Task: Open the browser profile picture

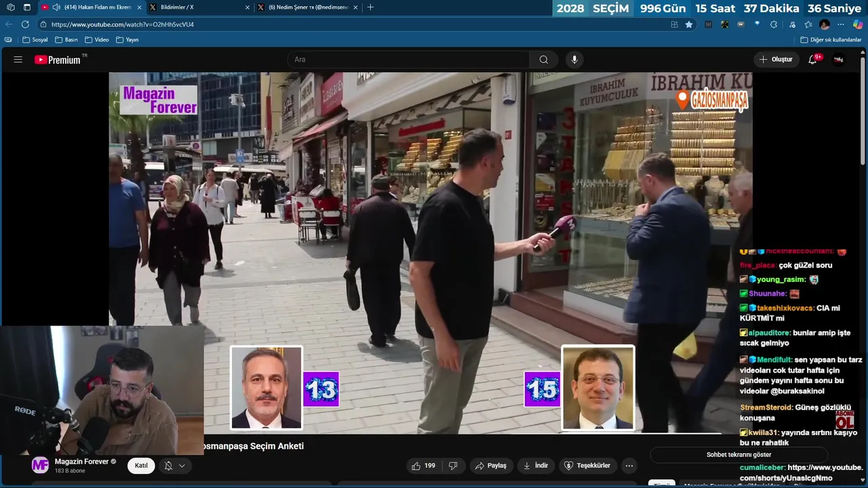Action: (825, 24)
